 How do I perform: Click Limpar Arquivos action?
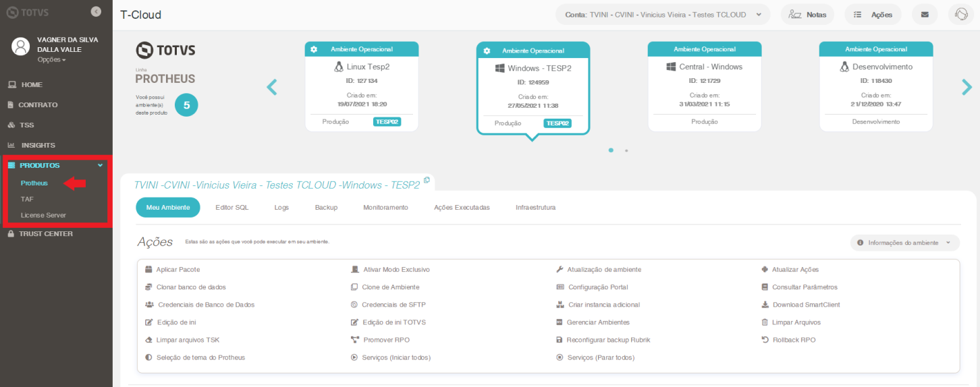pos(791,322)
